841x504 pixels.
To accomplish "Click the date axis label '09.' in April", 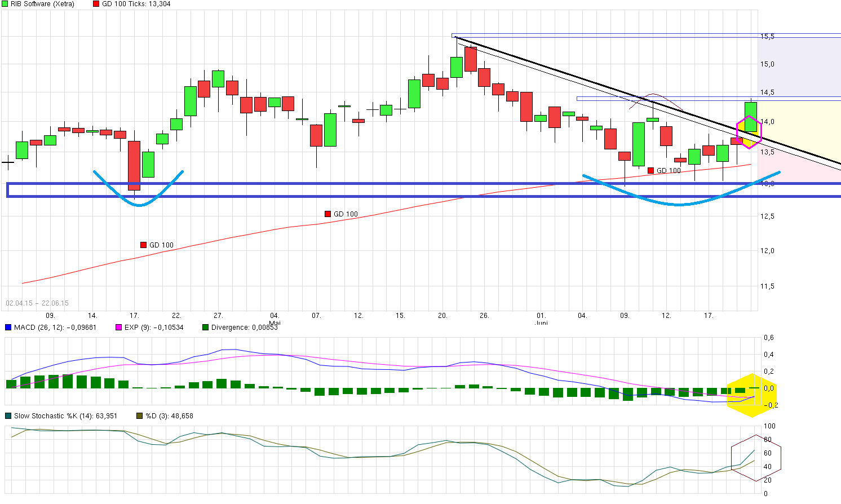I will (x=50, y=316).
